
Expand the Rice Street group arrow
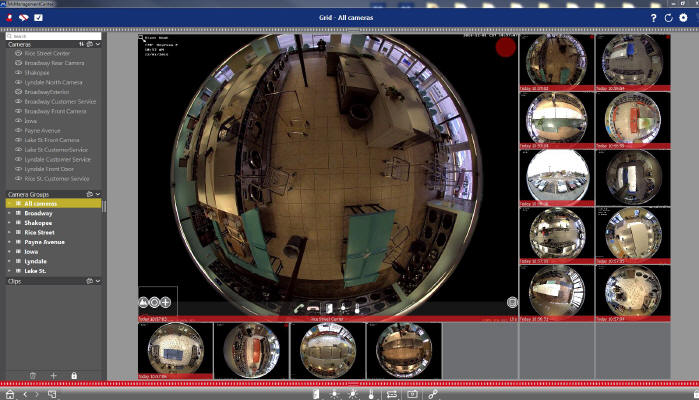click(x=9, y=232)
